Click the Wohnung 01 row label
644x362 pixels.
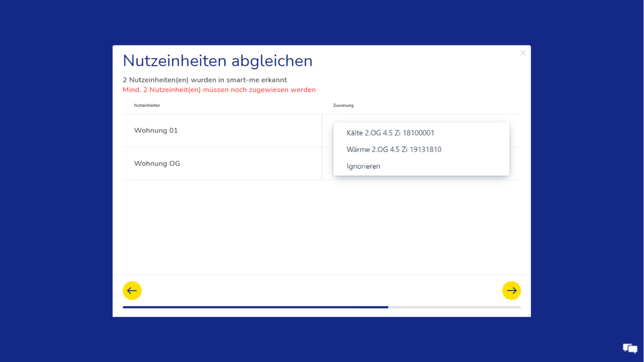(156, 131)
